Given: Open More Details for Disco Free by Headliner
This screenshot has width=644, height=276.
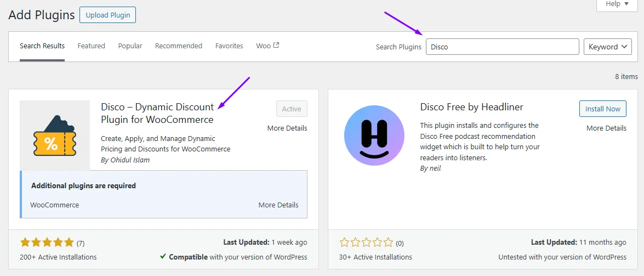Looking at the screenshot, I should [606, 128].
